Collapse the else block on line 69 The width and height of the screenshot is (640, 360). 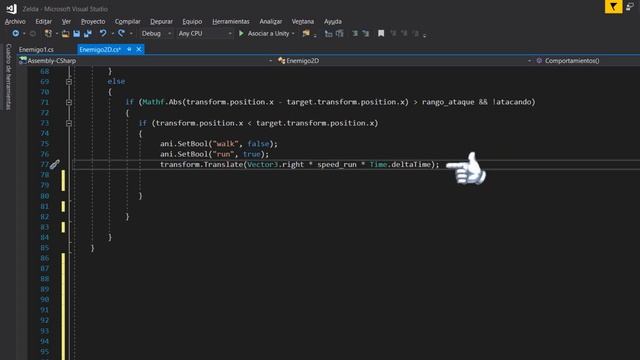point(69,82)
